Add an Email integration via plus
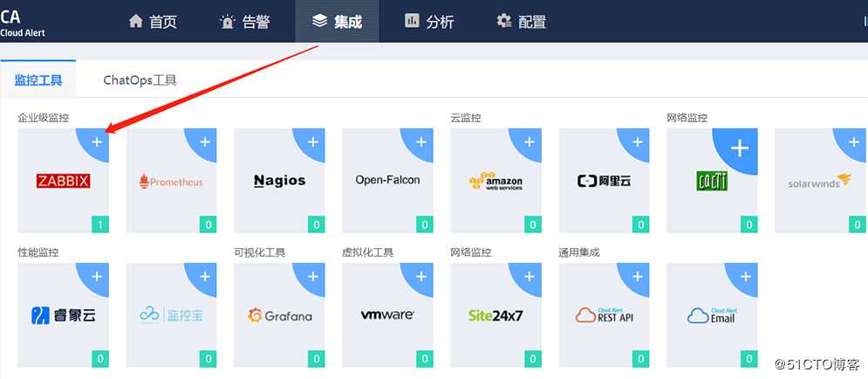The width and height of the screenshot is (868, 379). coord(746,276)
